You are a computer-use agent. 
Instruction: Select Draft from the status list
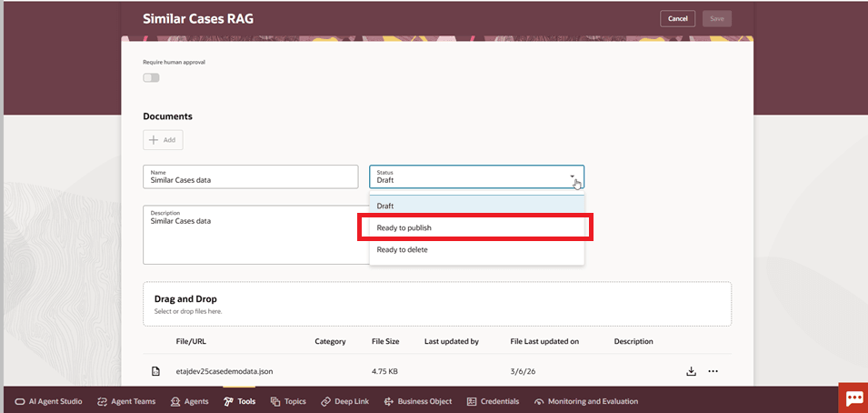pos(476,206)
